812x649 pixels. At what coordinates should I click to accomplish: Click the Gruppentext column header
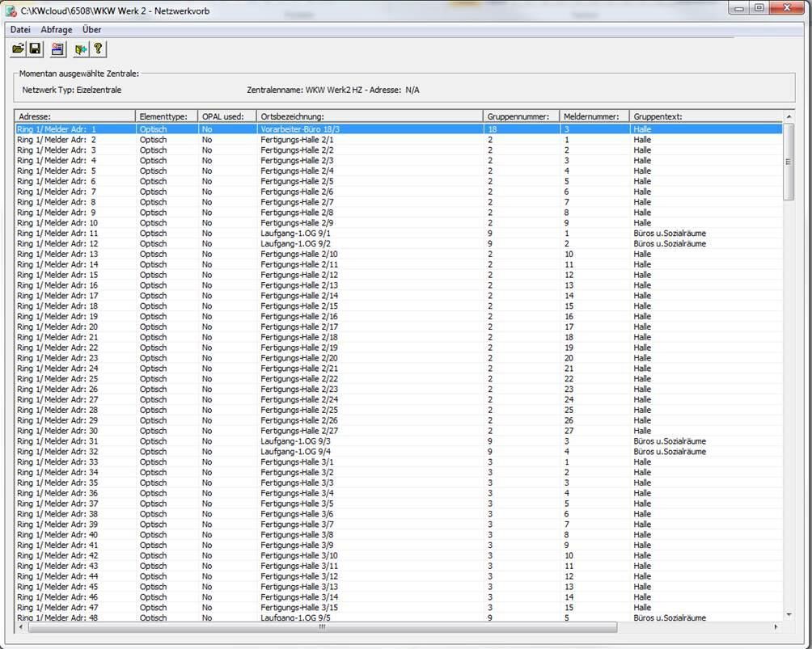click(706, 116)
